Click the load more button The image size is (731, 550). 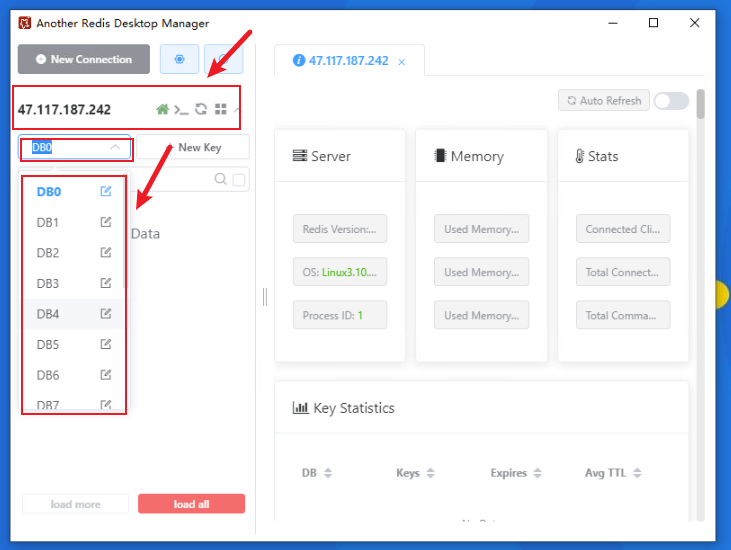[x=75, y=504]
